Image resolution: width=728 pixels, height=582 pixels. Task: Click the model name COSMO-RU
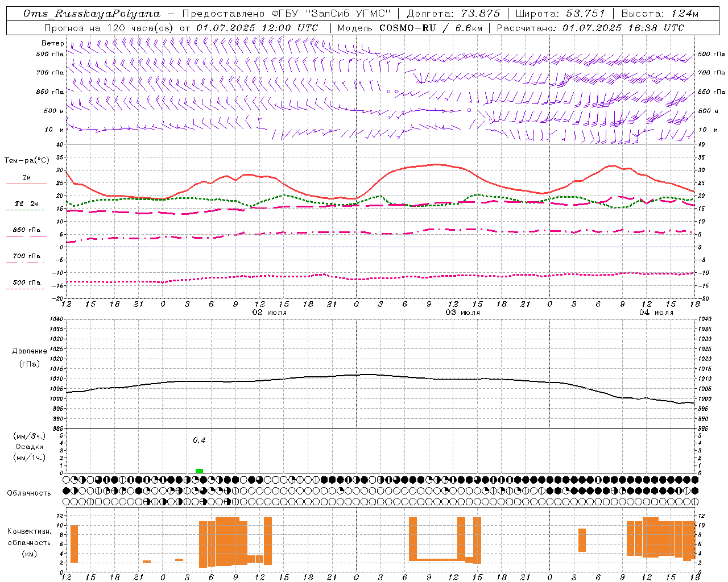point(408,28)
